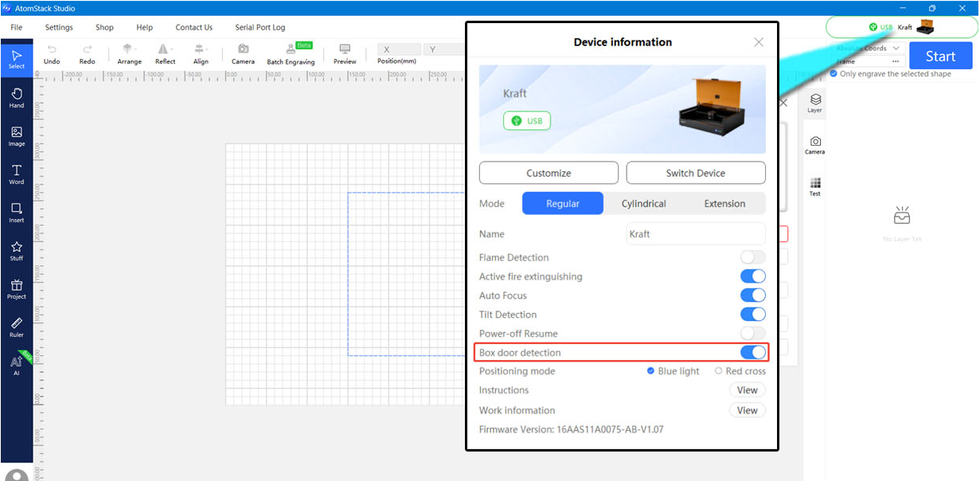Choose the Hand pan tool
Viewport: 980px width, 481px height.
(17, 98)
